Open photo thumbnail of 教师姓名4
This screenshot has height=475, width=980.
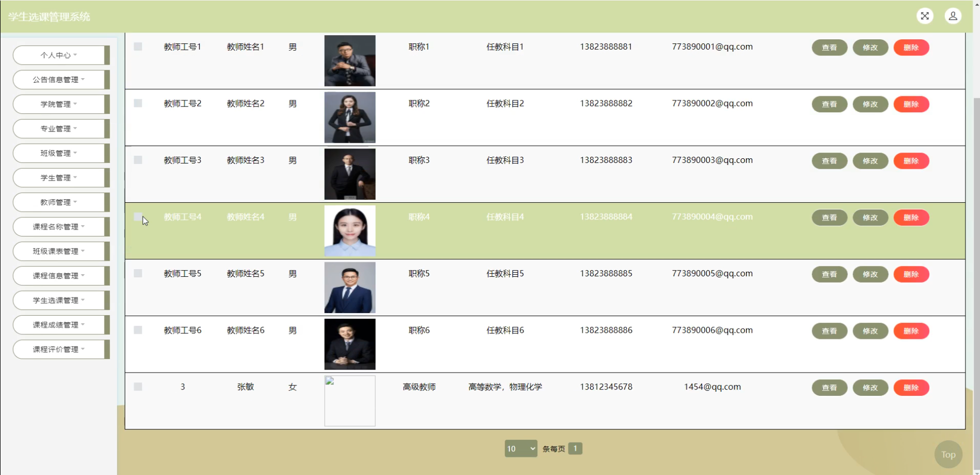350,231
